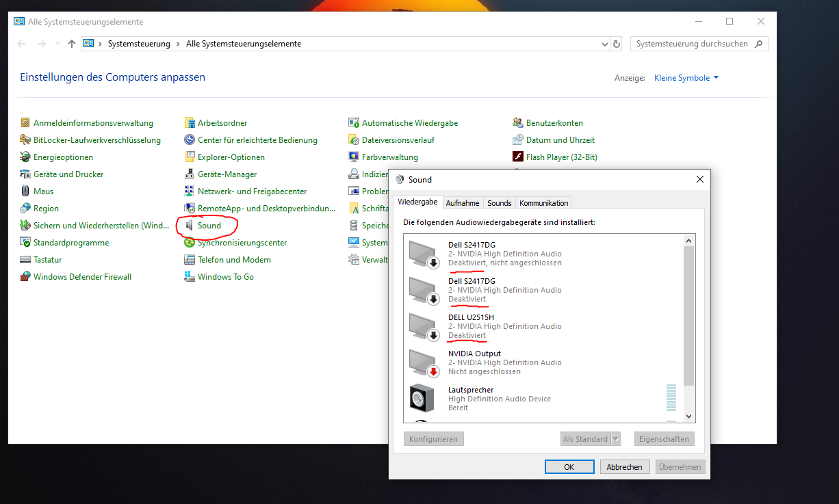The width and height of the screenshot is (839, 504).
Task: Go back with the back arrow
Action: [x=21, y=44]
